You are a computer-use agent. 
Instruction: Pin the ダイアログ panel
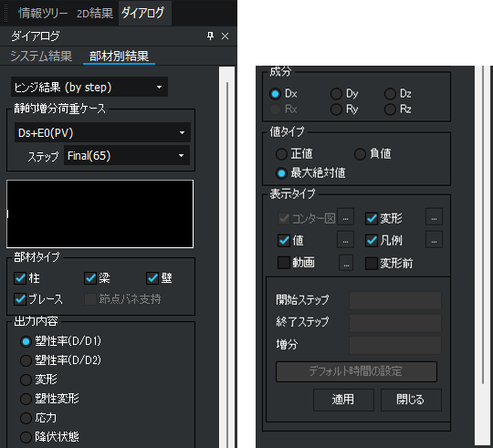click(210, 36)
